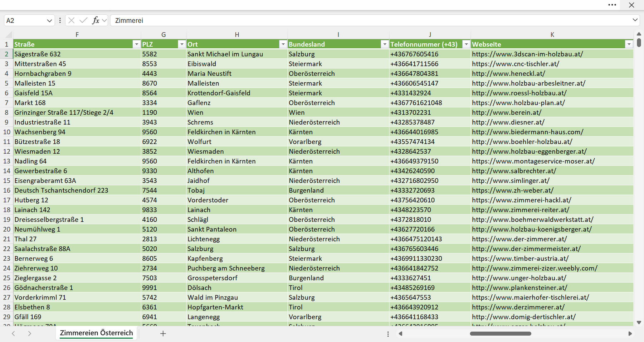
Task: Select column header K
Action: (552, 35)
